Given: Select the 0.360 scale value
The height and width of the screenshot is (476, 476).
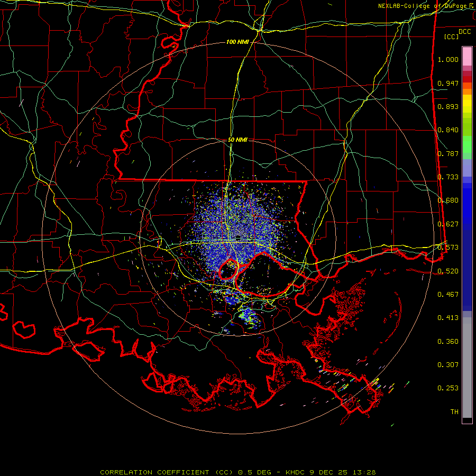Looking at the screenshot, I should coord(448,342).
